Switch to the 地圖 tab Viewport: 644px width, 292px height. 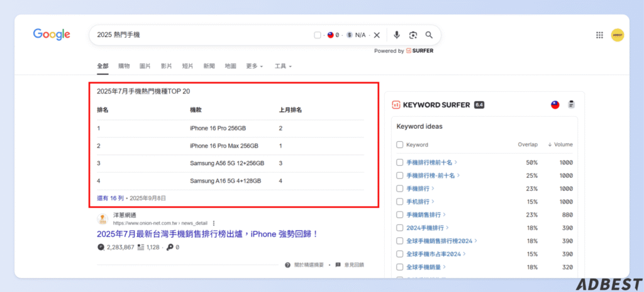(230, 66)
